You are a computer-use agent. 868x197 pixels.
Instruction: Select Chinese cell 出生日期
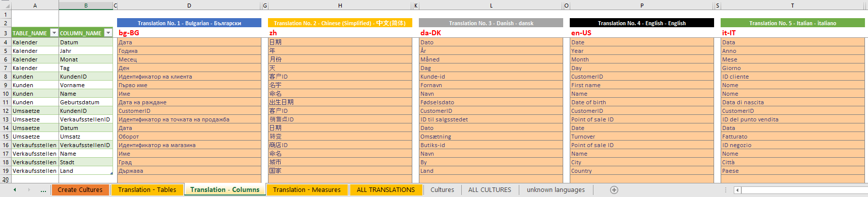340,102
